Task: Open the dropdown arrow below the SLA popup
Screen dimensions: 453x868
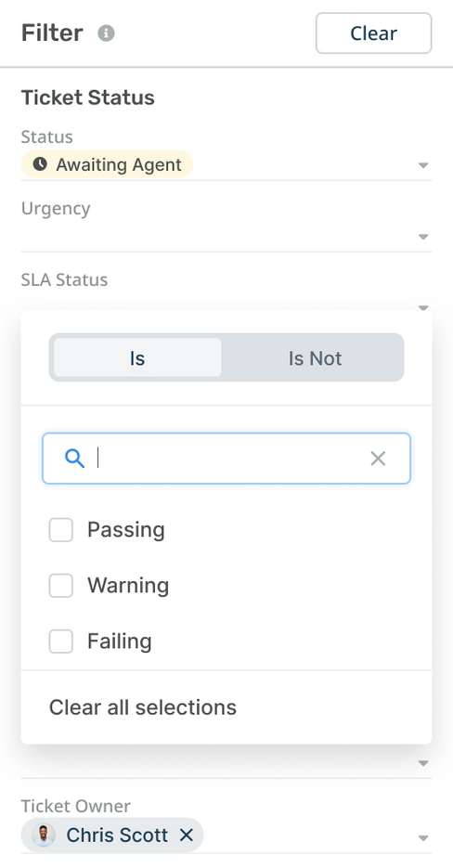Action: [x=423, y=763]
